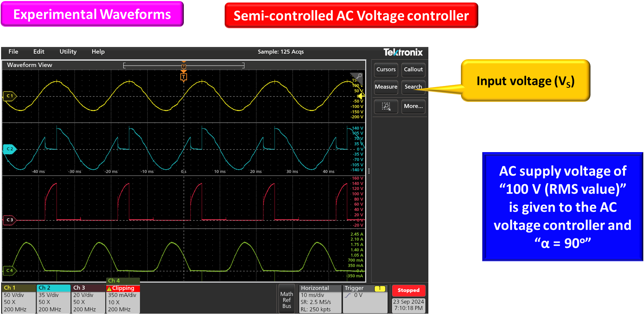Click the date and time badge

(408, 305)
